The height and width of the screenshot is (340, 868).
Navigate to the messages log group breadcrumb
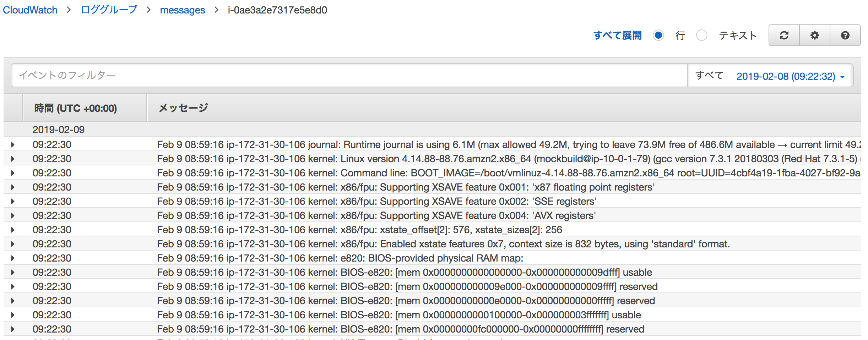(182, 10)
